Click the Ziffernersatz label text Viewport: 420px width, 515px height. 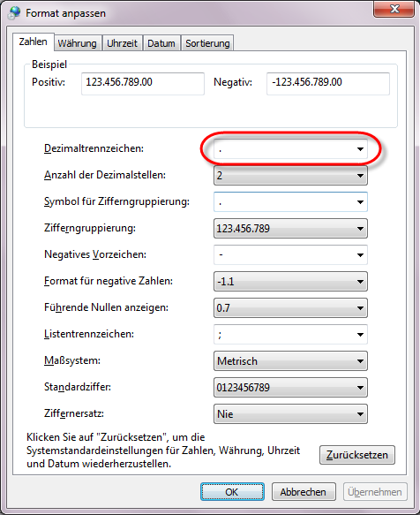[74, 413]
